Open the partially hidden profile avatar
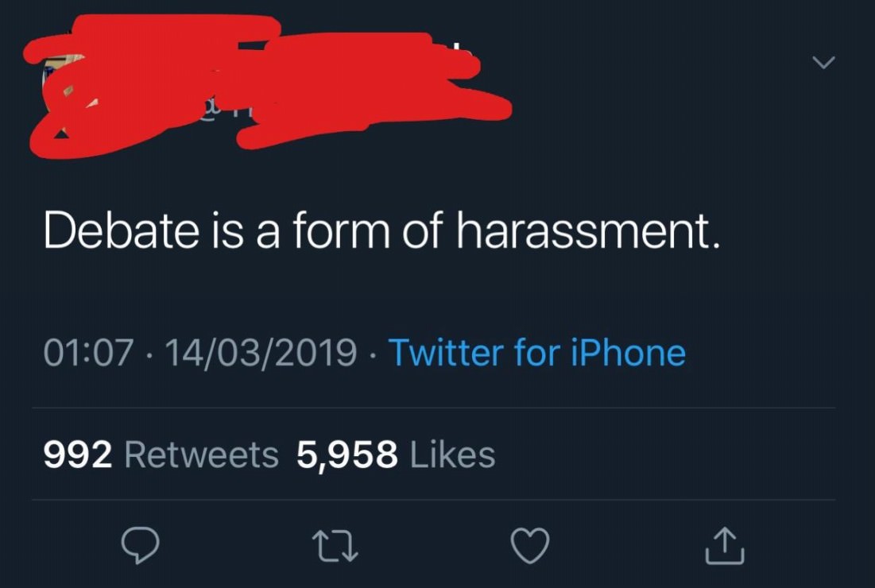The height and width of the screenshot is (588, 875). [x=65, y=87]
